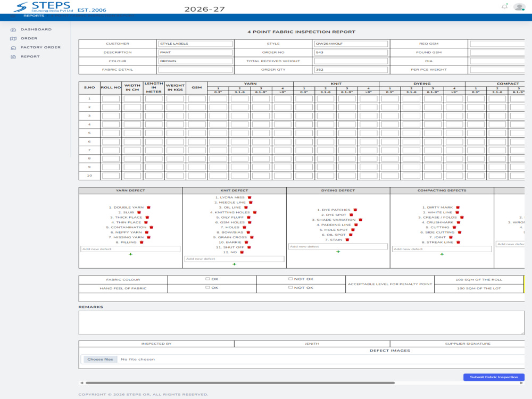Add new knit defect with plus icon
The height and width of the screenshot is (399, 532).
(235, 264)
